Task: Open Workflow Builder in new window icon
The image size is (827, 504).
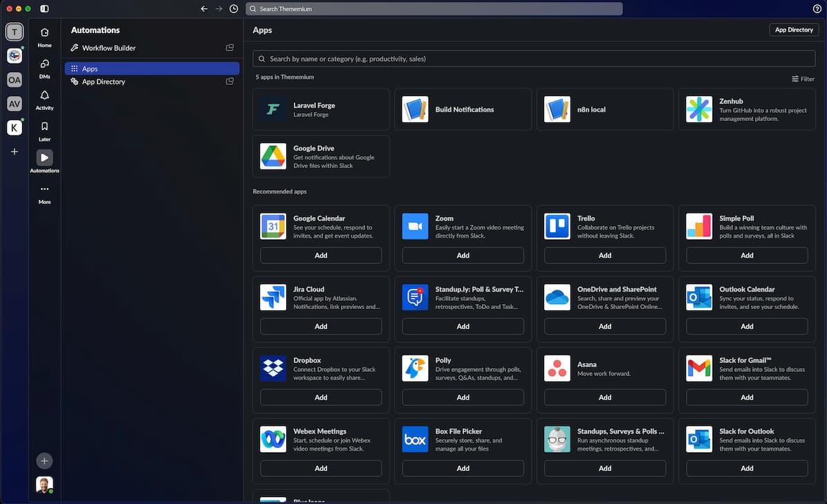Action: pos(230,48)
